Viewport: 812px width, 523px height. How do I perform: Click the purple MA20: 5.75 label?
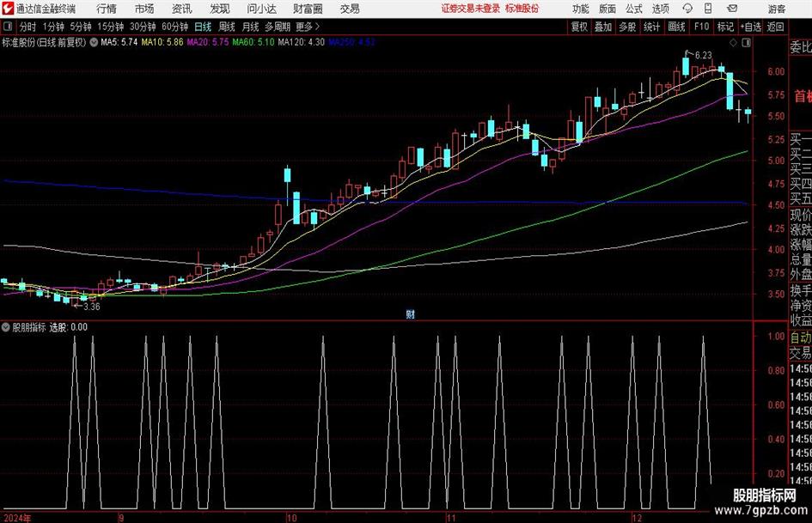click(207, 42)
